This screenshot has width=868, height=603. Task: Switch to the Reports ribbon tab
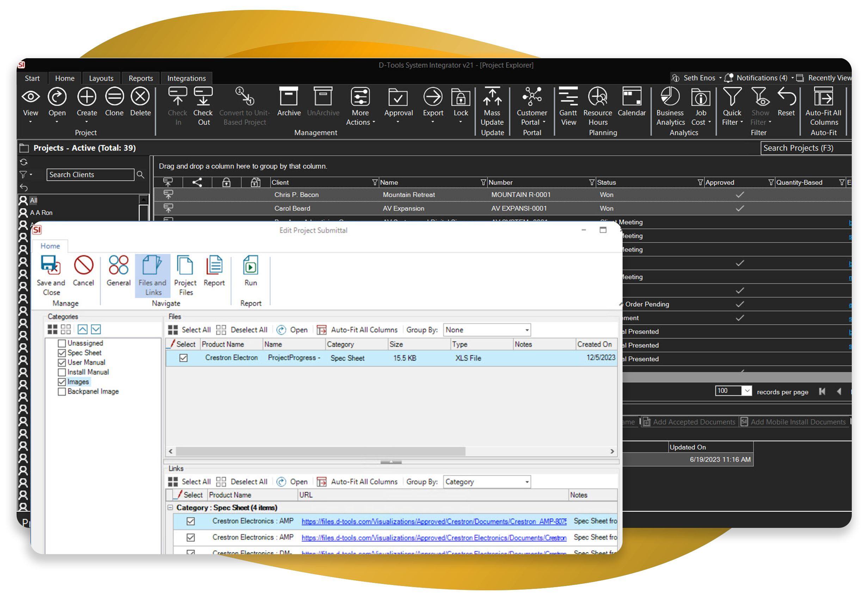(x=141, y=78)
